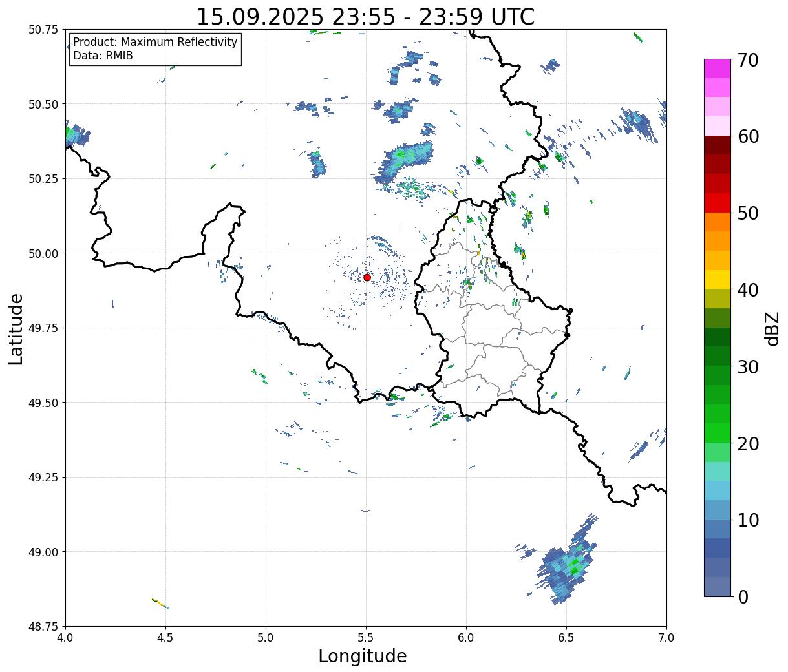Click the rain echo cluster near 5.7°E, 50.3°N
Screen dimensions: 788x672
404,162
